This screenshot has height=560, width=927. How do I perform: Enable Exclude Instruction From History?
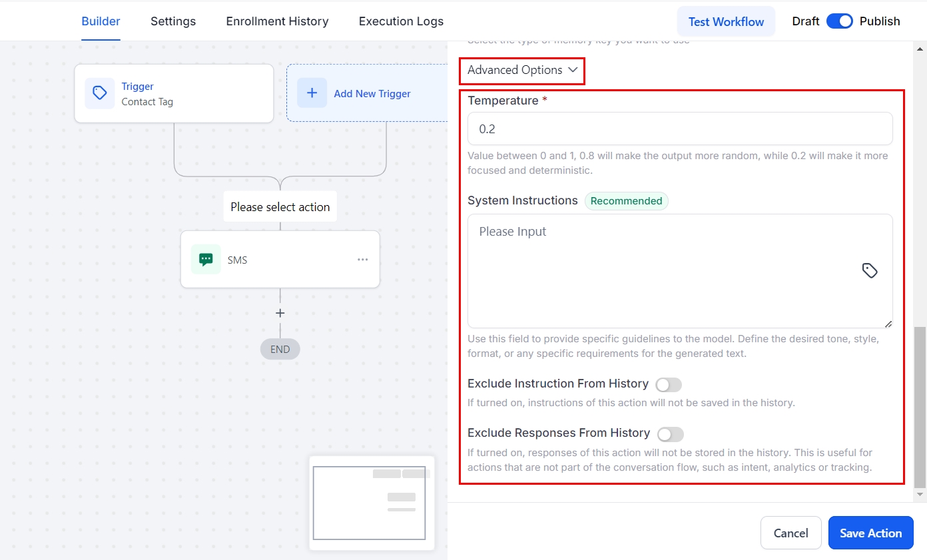tap(669, 385)
